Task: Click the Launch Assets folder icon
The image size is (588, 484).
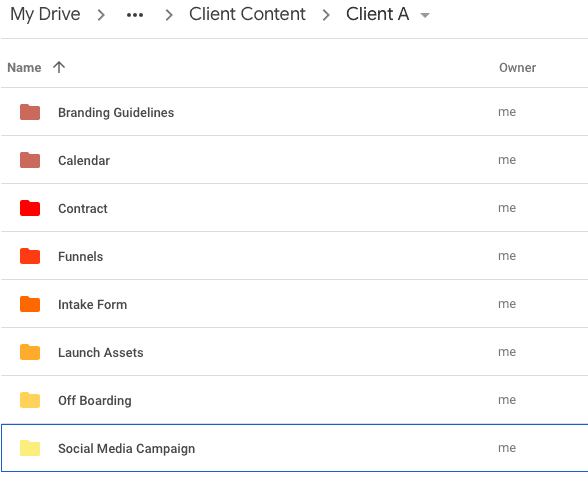Action: [x=30, y=352]
